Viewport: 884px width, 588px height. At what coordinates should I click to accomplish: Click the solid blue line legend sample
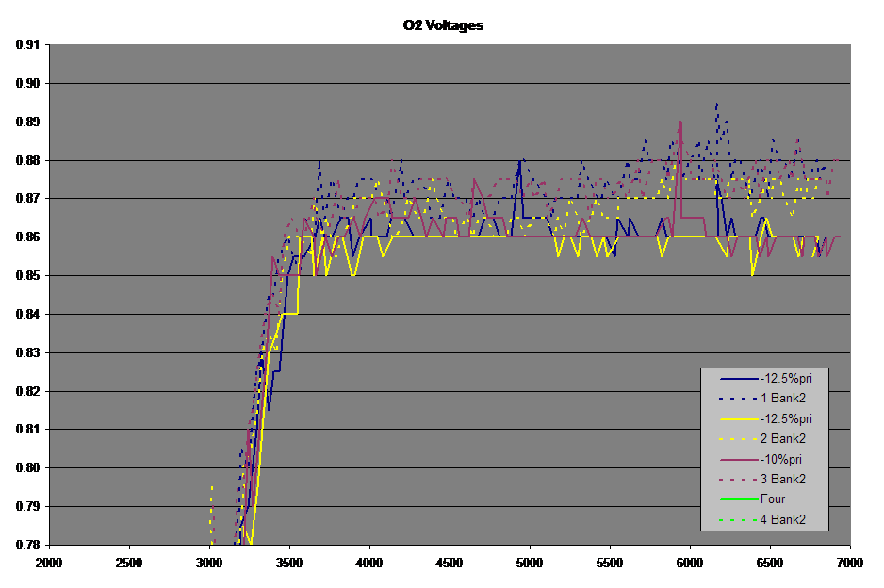click(738, 378)
